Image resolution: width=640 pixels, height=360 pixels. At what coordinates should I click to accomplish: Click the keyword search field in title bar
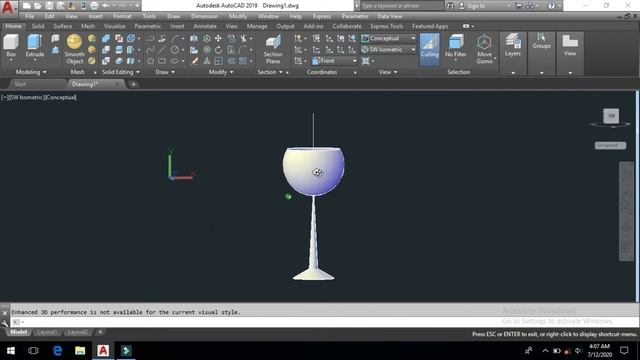click(x=402, y=6)
